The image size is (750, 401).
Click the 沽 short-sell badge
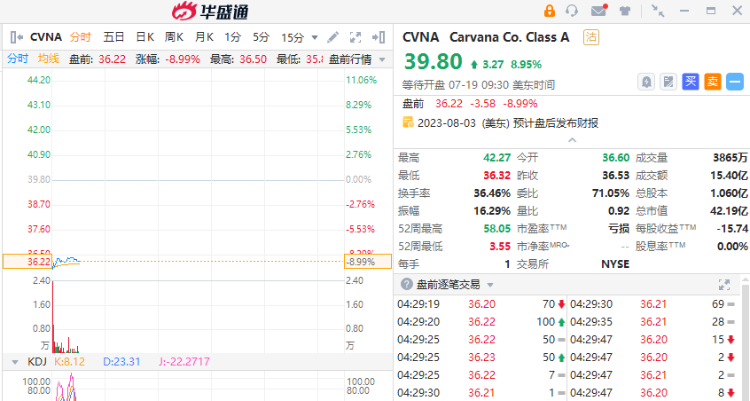pos(591,37)
